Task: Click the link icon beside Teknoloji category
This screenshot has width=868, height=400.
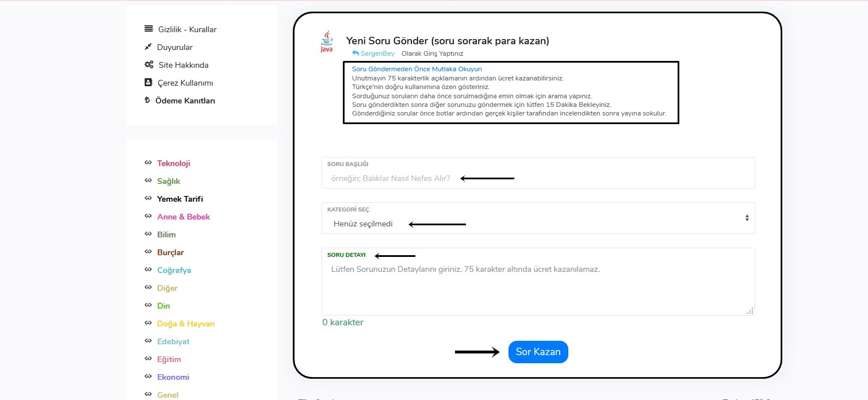Action: [148, 163]
